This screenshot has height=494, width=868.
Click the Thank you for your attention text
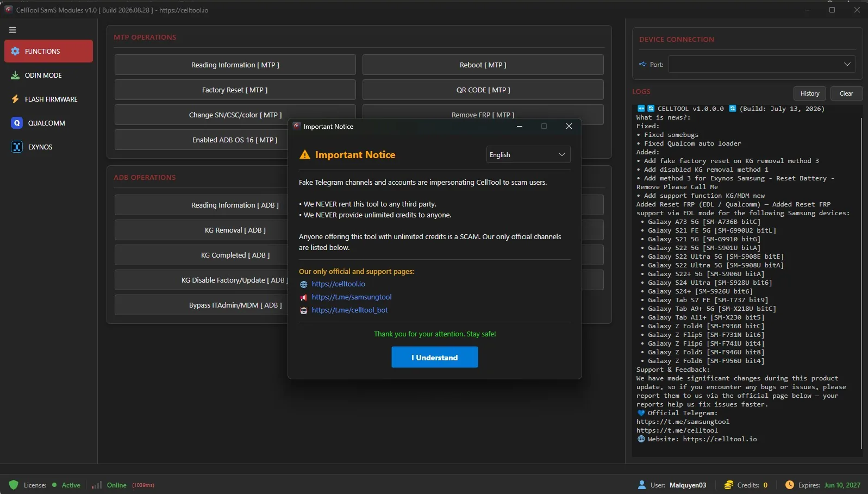(x=435, y=334)
